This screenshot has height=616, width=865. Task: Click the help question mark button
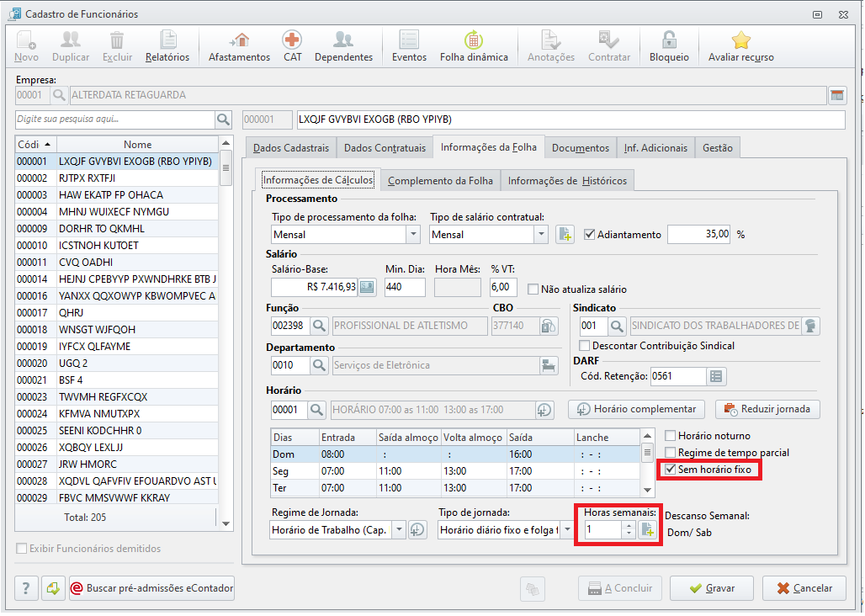pos(25,588)
